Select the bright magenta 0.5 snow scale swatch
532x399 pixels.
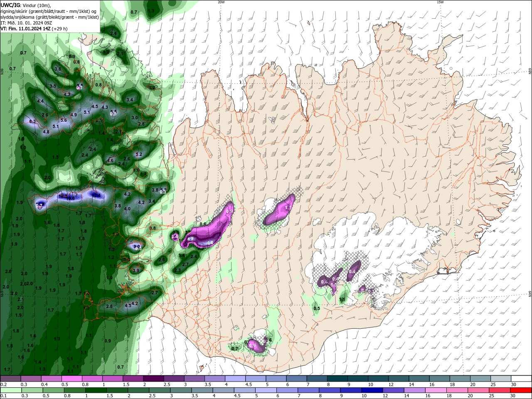pos(71,379)
